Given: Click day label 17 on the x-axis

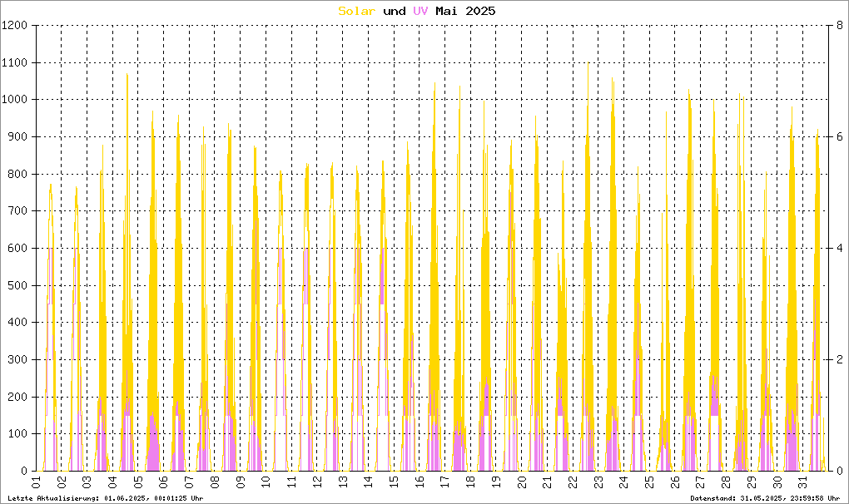Looking at the screenshot, I should click(x=444, y=482).
